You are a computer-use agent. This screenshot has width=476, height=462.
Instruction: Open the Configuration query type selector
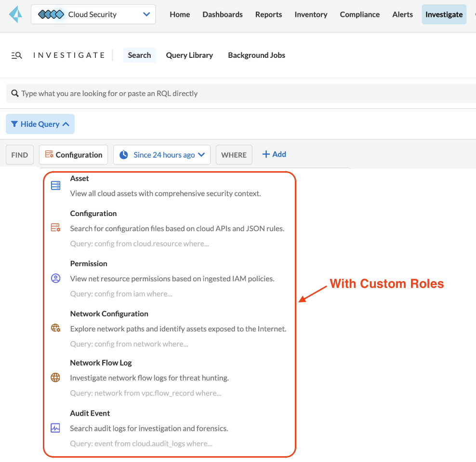(x=74, y=155)
